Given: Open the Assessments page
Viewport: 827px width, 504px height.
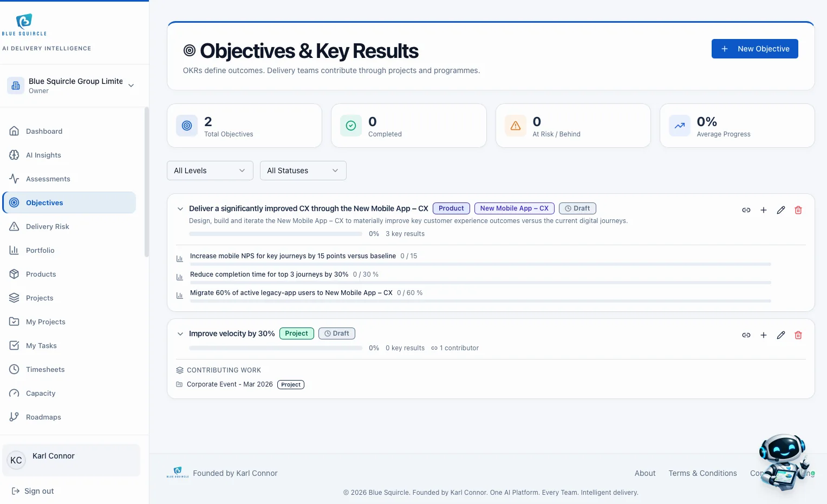Looking at the screenshot, I should click(x=69, y=179).
